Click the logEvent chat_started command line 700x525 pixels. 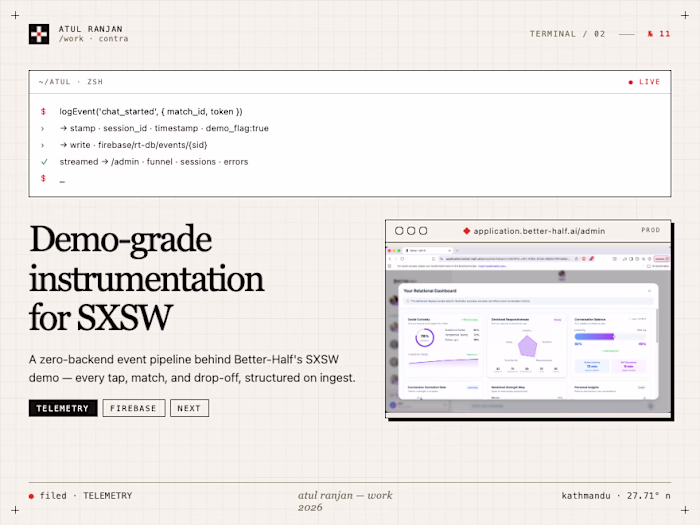click(151, 112)
